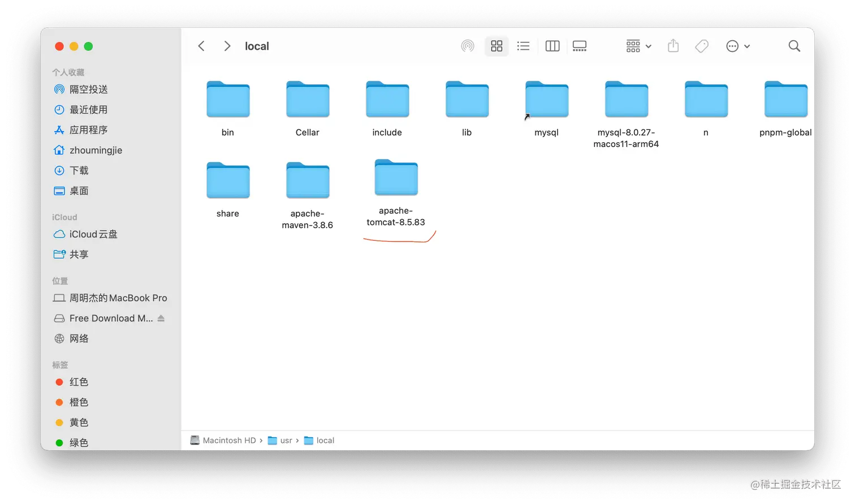
Task: Switch to list view
Action: [x=524, y=46]
